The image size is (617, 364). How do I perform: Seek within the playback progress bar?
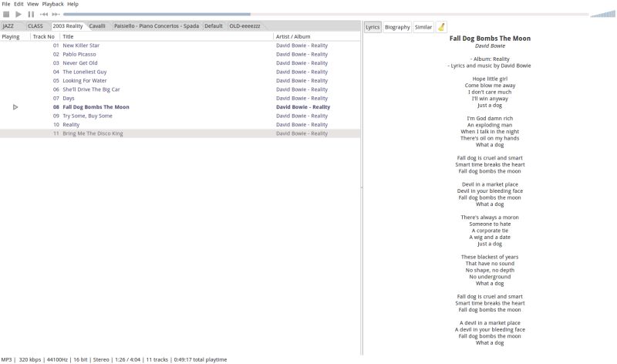(325, 14)
